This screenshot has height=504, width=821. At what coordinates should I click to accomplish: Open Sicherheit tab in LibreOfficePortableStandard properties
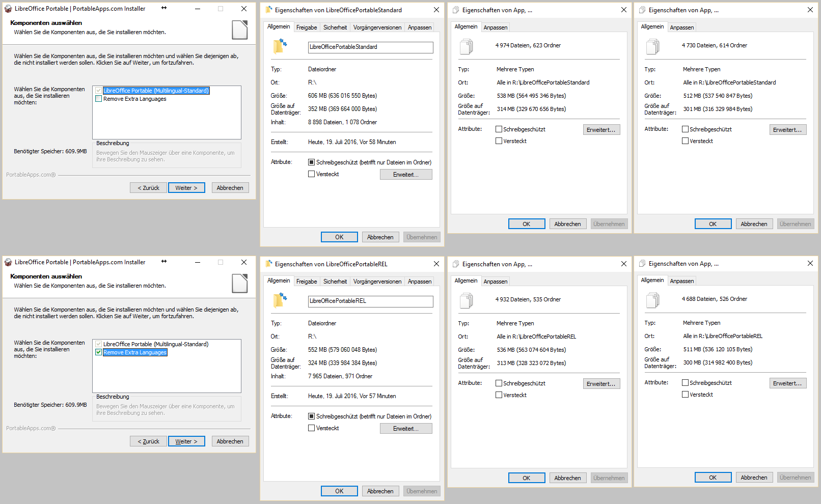point(335,27)
